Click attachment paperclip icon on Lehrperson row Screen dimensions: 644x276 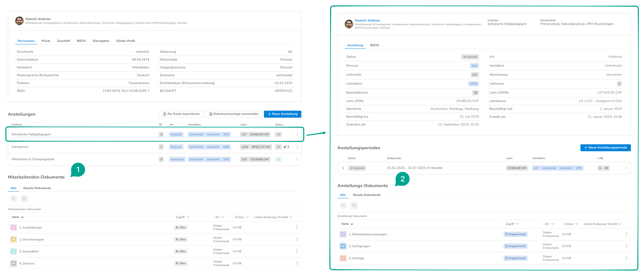point(285,147)
